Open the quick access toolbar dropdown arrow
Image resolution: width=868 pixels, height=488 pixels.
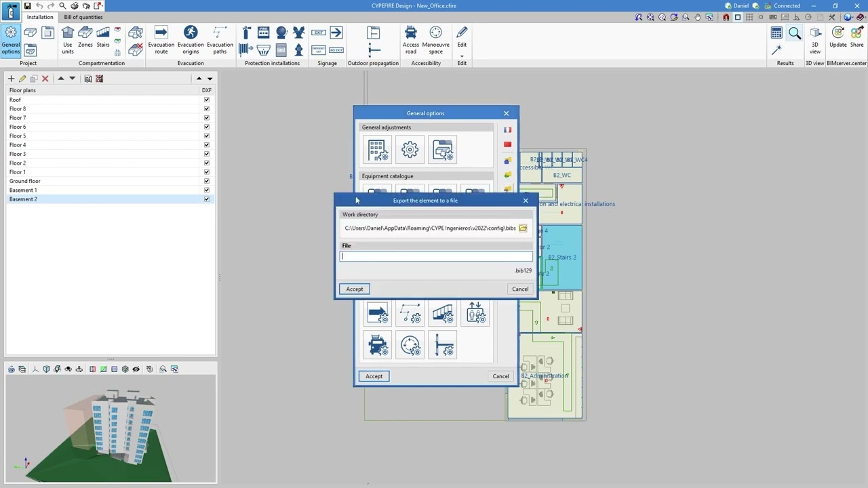pyautogui.click(x=102, y=5)
